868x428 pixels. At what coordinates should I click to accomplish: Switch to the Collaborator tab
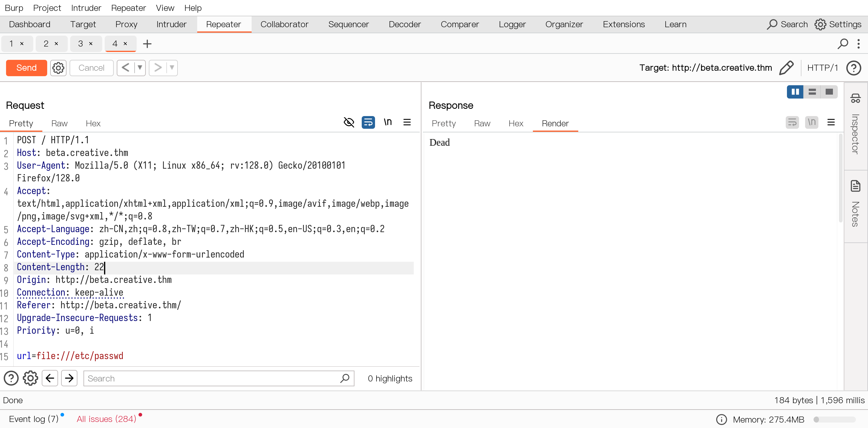284,24
